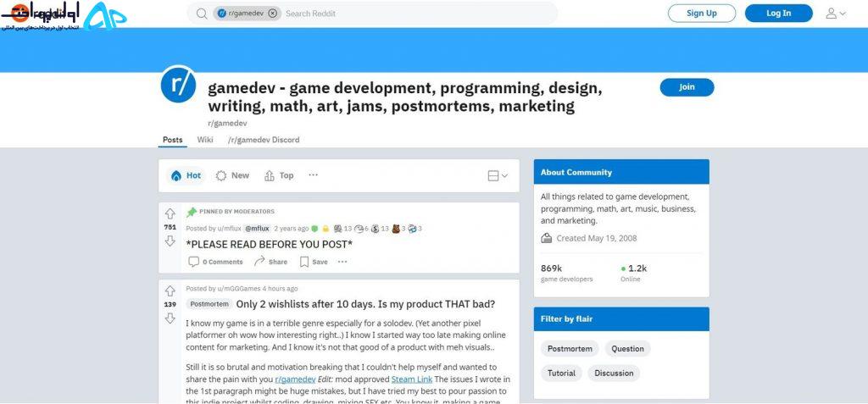The image size is (868, 404).
Task: Filter by Discussion flair
Action: (x=614, y=373)
